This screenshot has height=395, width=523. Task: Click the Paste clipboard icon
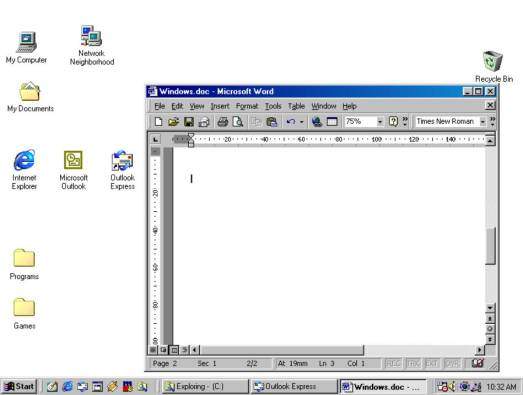[x=272, y=122]
